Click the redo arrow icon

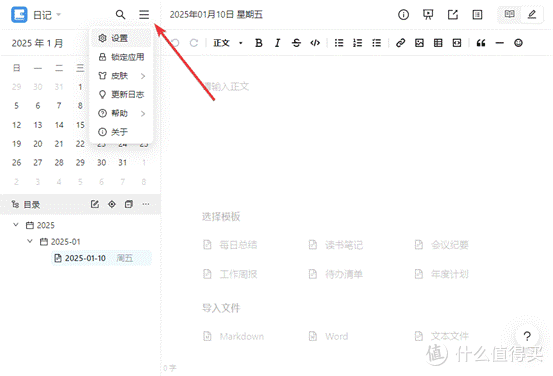(194, 43)
